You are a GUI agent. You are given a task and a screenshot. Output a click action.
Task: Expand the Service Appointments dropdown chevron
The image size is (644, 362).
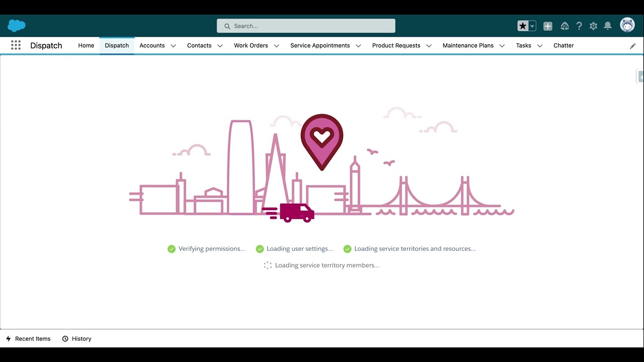click(x=358, y=46)
